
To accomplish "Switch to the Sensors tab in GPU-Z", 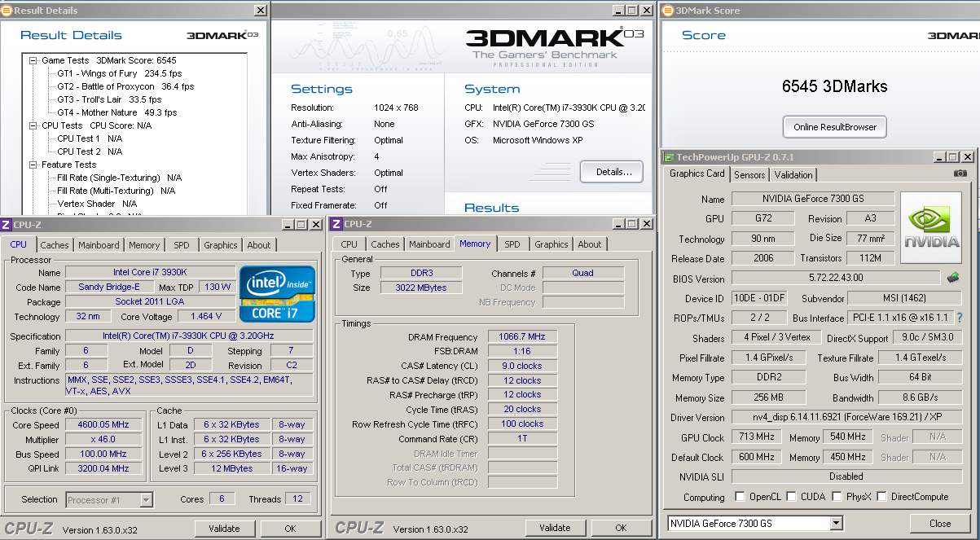I will click(749, 174).
